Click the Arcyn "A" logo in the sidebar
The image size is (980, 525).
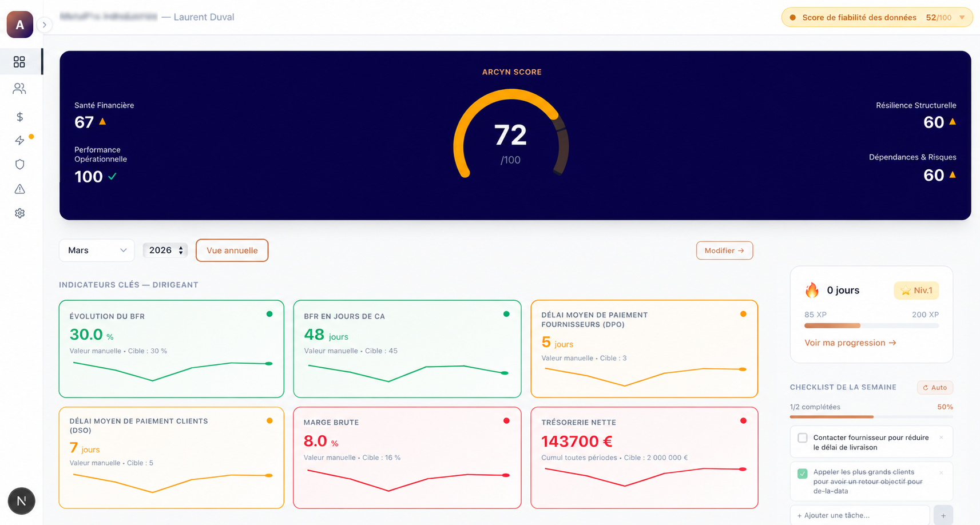pos(20,25)
